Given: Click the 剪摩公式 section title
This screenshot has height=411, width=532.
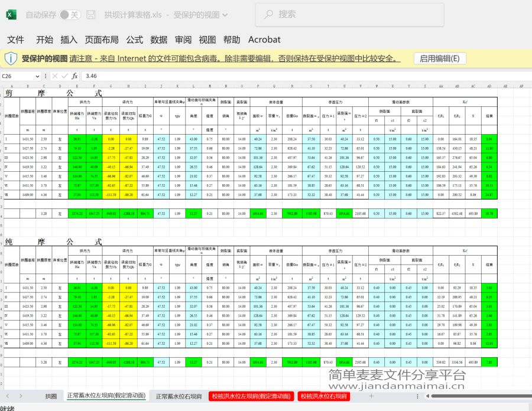Looking at the screenshot, I should [53, 93].
